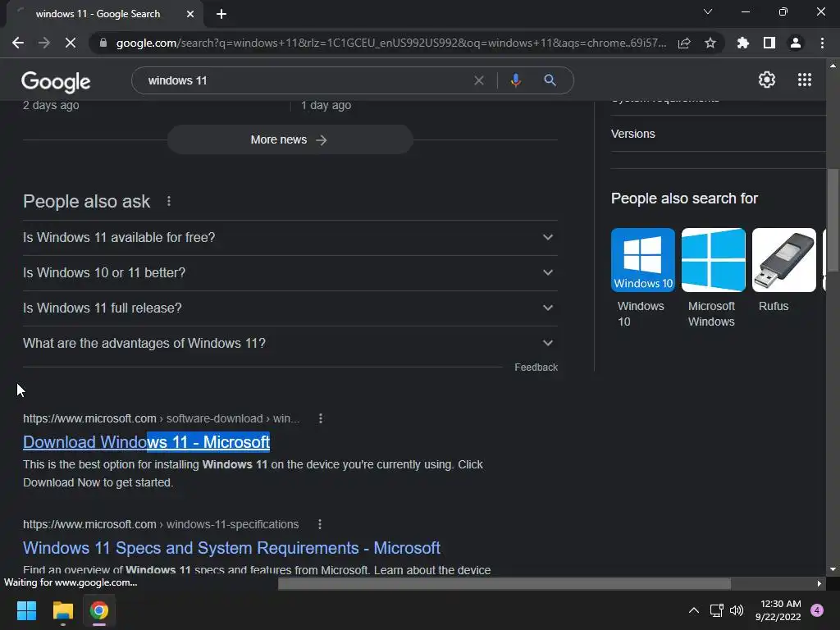Toggle the Chrome side panel icon
This screenshot has height=630, width=840.
click(769, 43)
